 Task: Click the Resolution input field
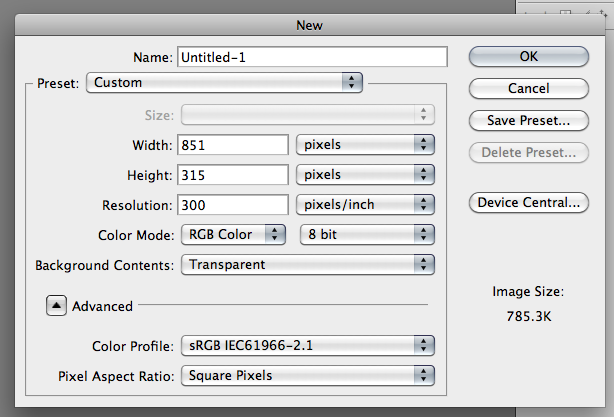tap(233, 205)
